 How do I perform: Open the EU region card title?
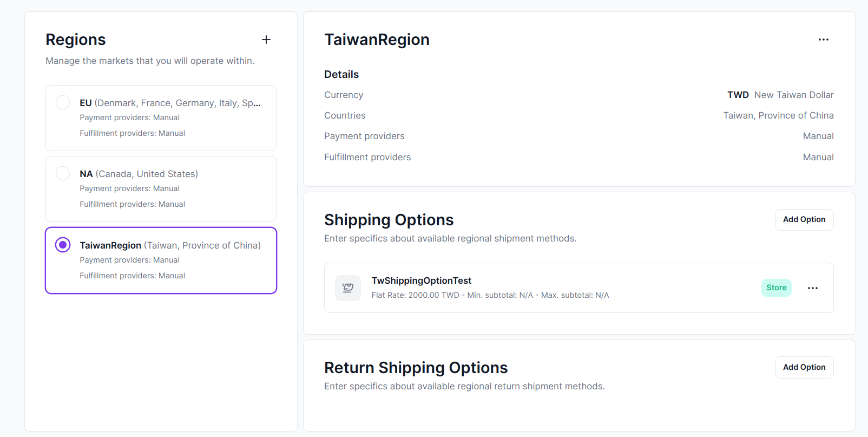(170, 103)
